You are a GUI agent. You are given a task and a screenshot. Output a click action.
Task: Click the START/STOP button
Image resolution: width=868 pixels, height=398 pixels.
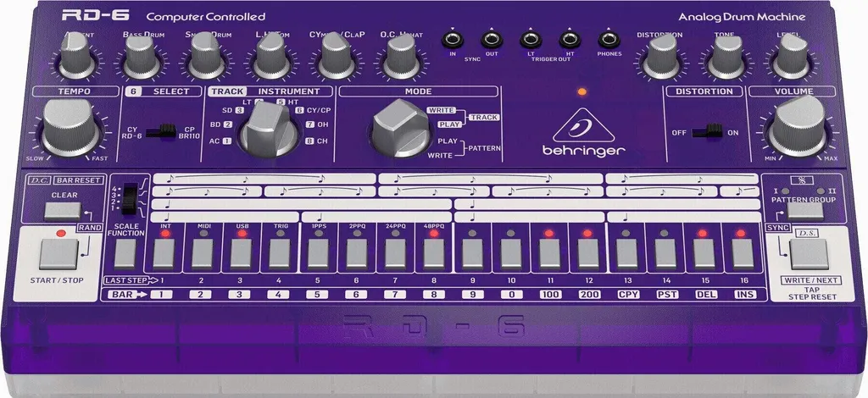click(x=58, y=254)
